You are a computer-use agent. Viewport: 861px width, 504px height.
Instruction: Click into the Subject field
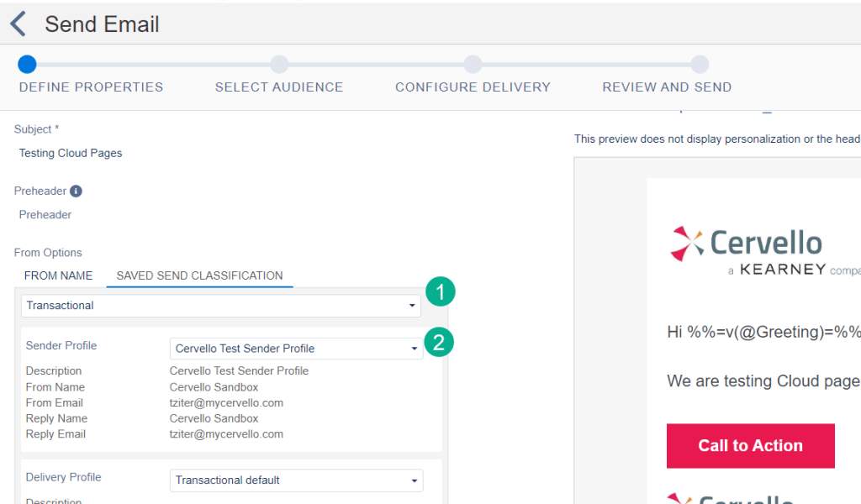[x=168, y=154]
